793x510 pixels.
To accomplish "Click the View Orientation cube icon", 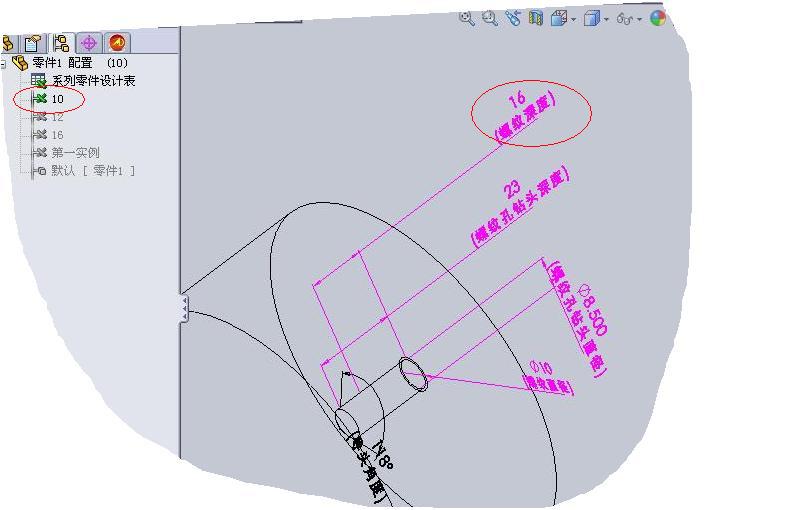I will pos(559,19).
